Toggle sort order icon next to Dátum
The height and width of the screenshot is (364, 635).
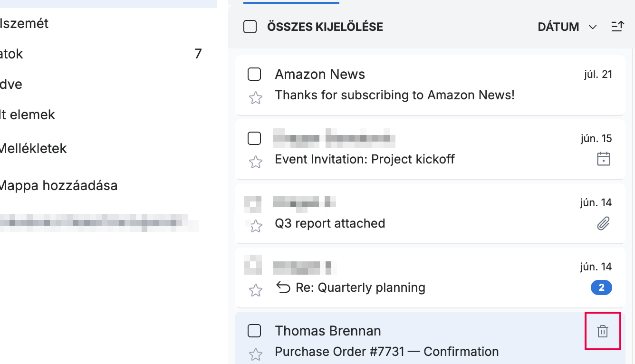pos(617,27)
